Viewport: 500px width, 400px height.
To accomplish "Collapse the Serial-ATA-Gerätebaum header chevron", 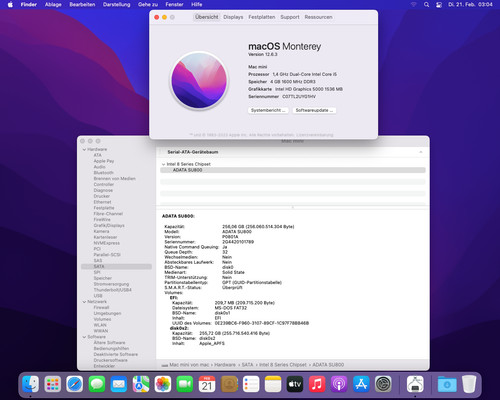I will (421, 152).
